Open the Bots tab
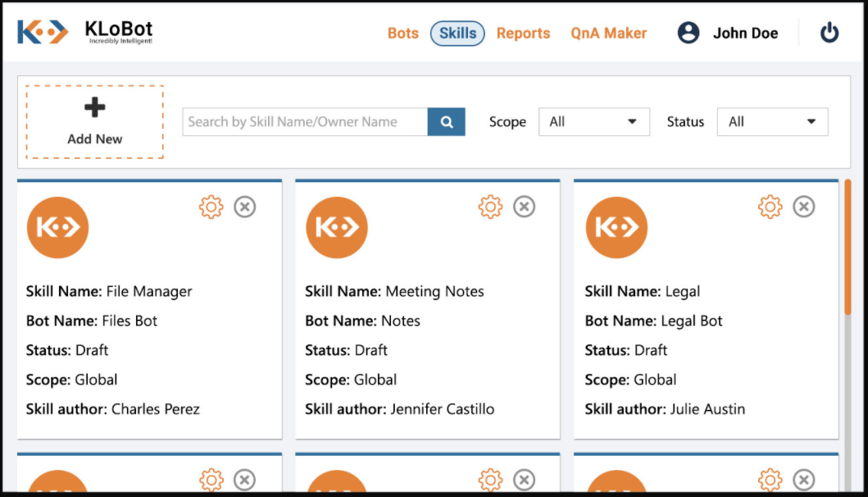 pos(403,34)
